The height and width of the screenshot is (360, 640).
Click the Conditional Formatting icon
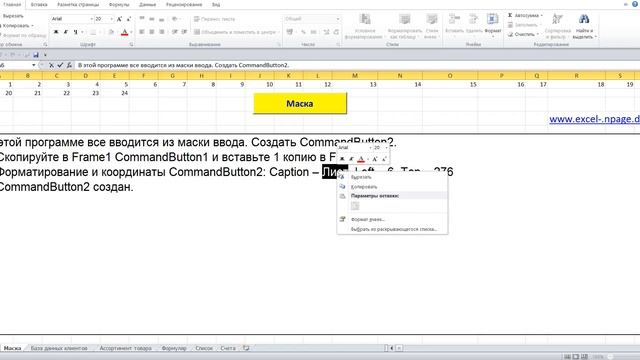click(365, 19)
